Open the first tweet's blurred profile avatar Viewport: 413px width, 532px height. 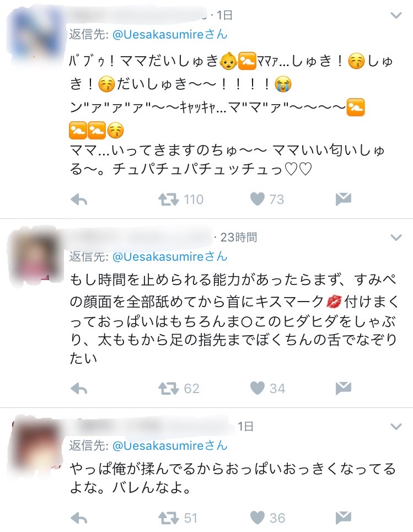click(35, 36)
